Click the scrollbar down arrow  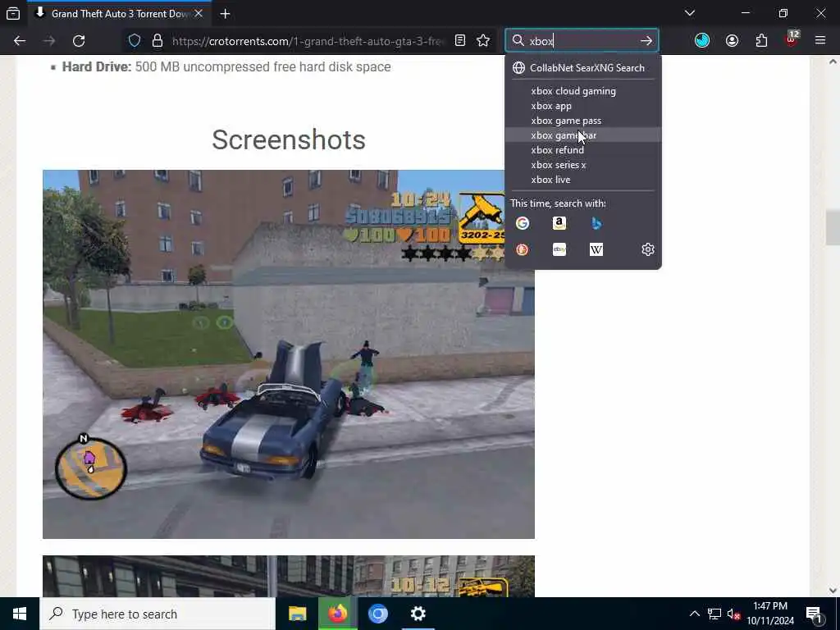(833, 591)
